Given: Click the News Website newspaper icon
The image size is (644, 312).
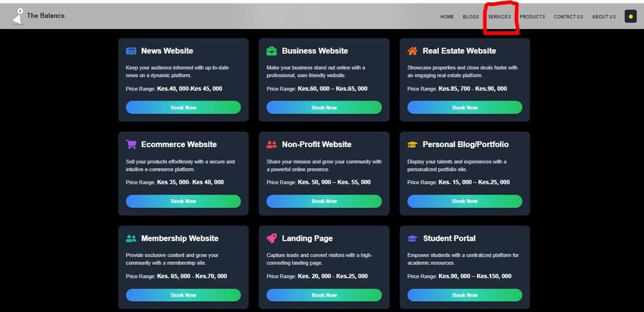Looking at the screenshot, I should 131,51.
